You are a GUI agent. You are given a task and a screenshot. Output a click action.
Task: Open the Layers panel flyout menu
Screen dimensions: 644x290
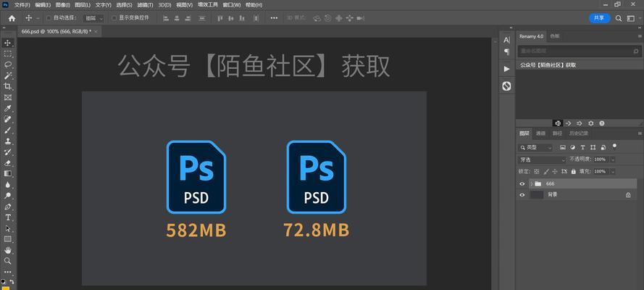click(640, 133)
